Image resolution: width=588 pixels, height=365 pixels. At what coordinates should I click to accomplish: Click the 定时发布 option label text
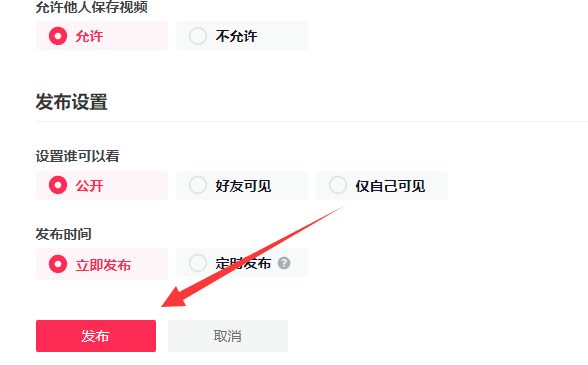tap(243, 263)
